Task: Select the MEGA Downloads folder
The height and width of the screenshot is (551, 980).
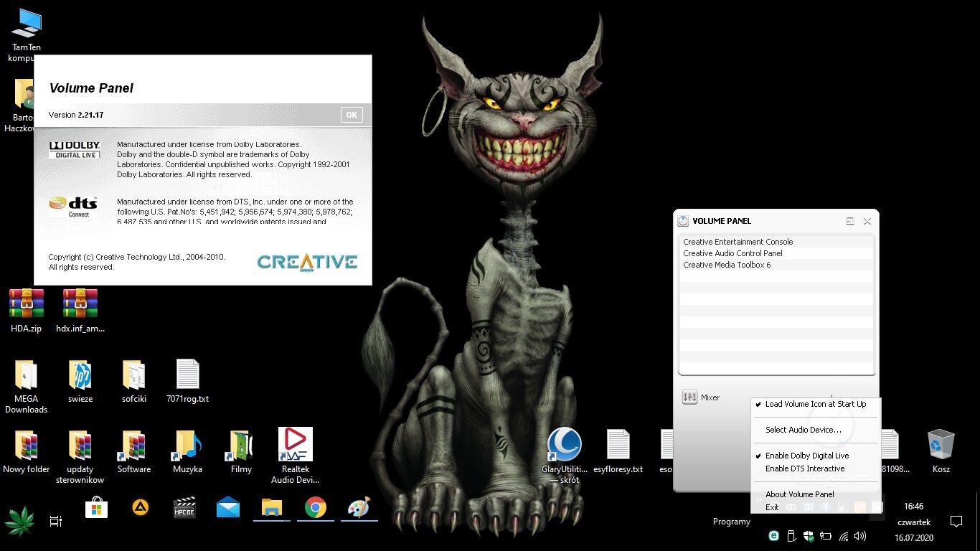Action: point(27,387)
